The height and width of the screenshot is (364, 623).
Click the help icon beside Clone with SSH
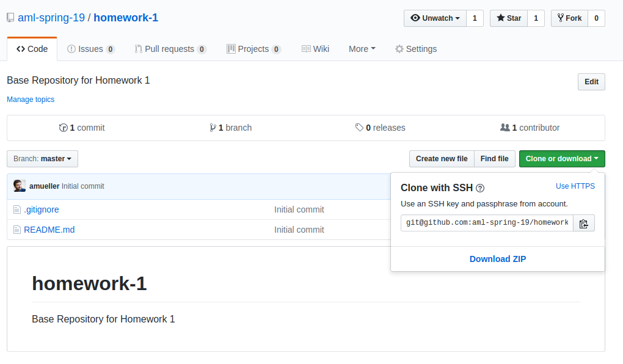pyautogui.click(x=480, y=188)
